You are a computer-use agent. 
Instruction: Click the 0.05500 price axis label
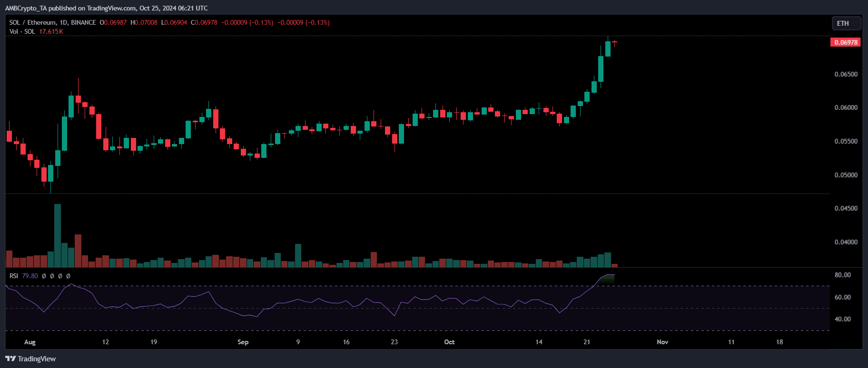tap(846, 141)
